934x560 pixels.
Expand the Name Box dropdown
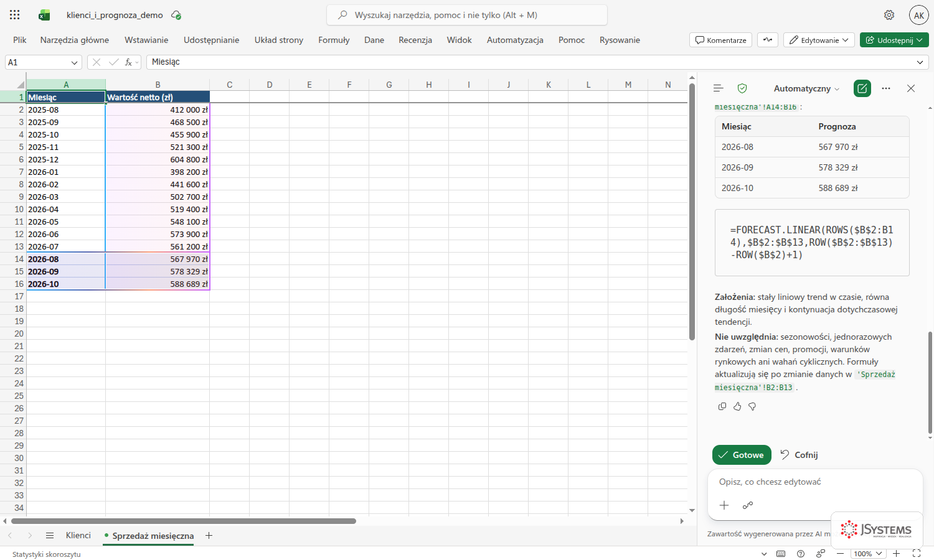click(75, 62)
